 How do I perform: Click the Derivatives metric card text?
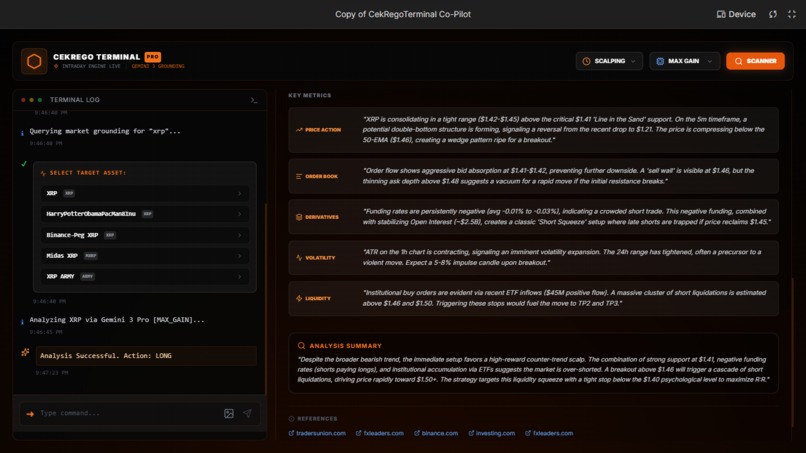pos(566,216)
